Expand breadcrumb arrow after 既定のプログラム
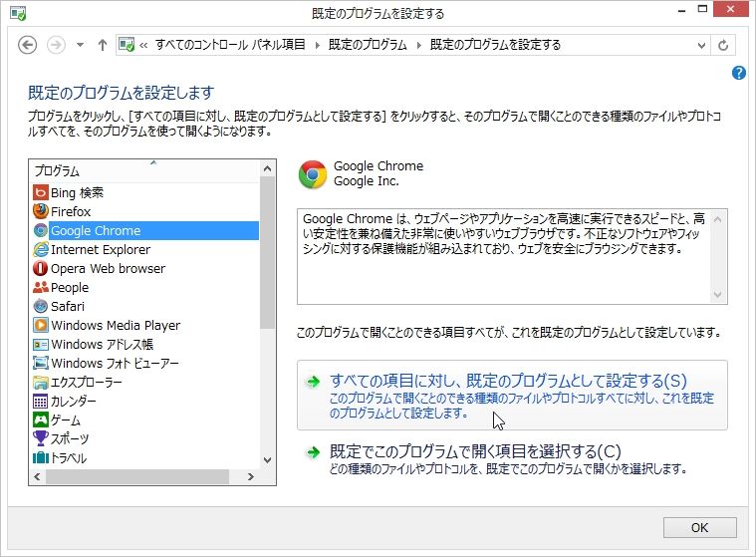The width and height of the screenshot is (756, 557). [418, 45]
